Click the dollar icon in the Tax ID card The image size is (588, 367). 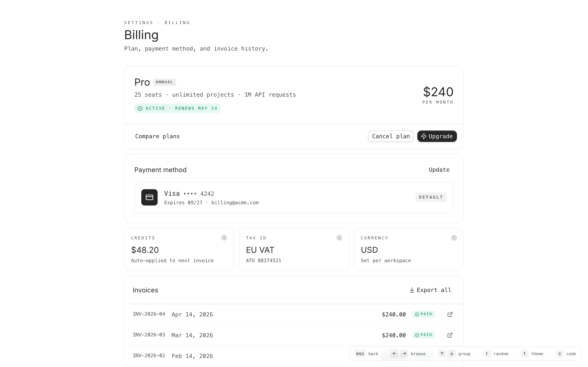(x=339, y=238)
